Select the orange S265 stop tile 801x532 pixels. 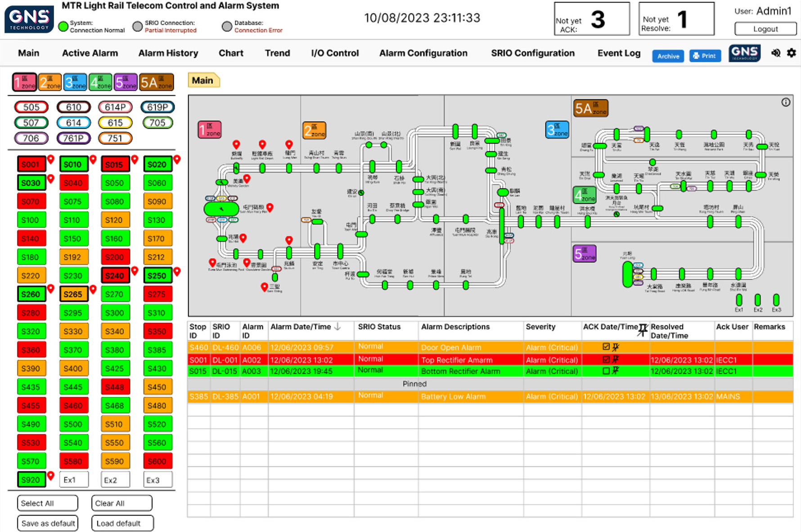(73, 294)
